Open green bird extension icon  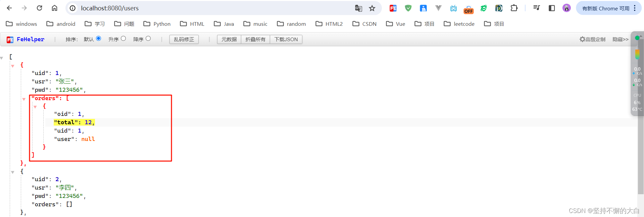(484, 8)
